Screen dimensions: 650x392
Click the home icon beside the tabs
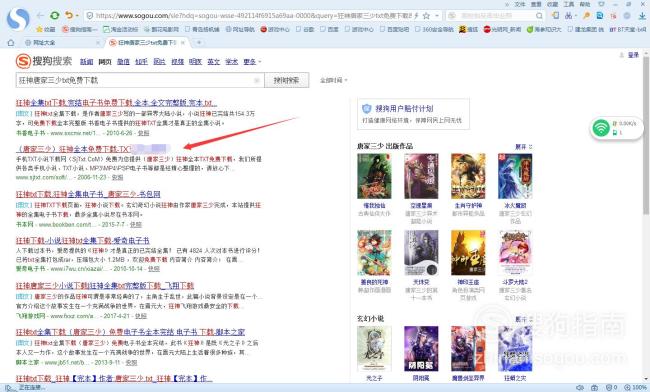[x=11, y=42]
